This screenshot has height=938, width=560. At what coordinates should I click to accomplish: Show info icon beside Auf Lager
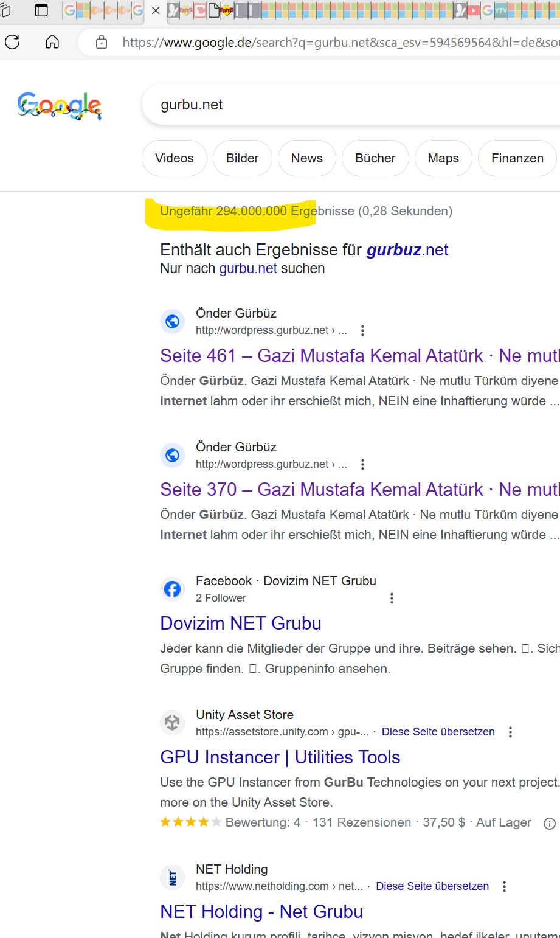[549, 824]
